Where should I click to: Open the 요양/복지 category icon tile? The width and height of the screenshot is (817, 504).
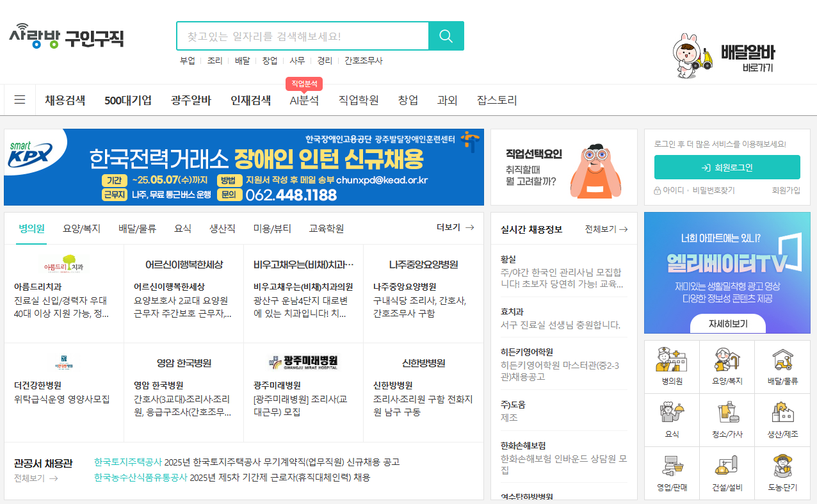[727, 366]
